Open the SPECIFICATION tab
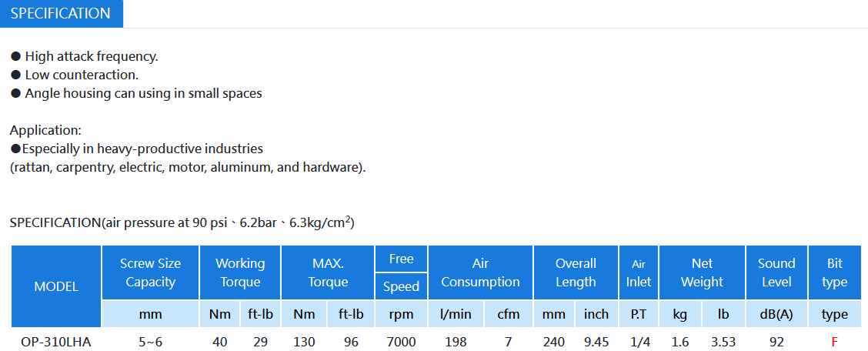 coord(61,14)
